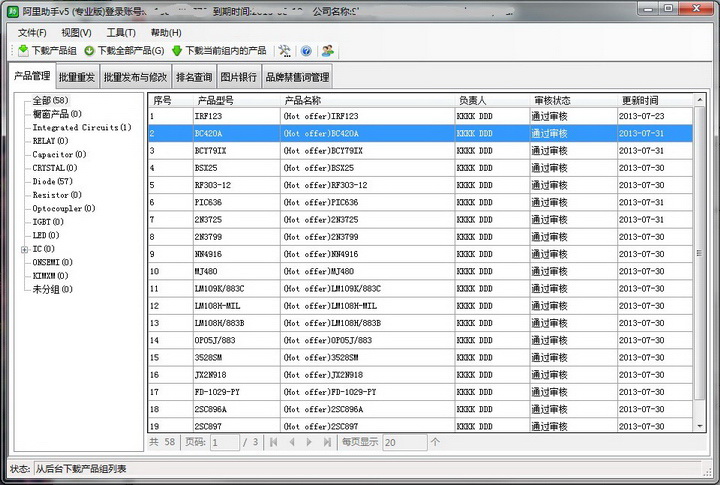Viewport: 720px width, 485px height.
Task: Switch to the 图片银行 tab
Action: point(238,76)
